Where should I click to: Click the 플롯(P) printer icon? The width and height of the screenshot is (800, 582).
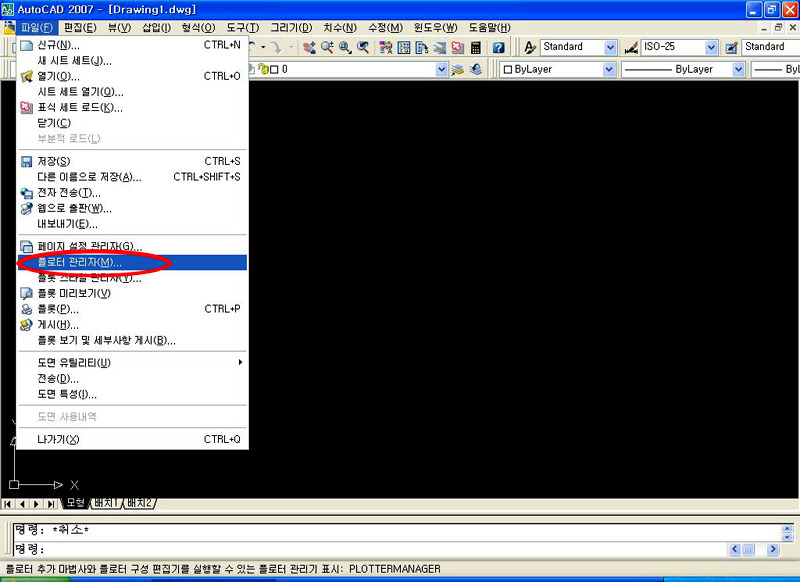point(27,309)
